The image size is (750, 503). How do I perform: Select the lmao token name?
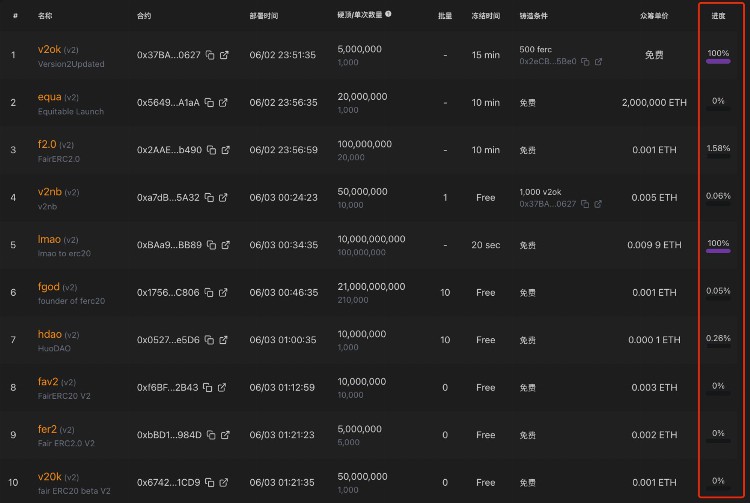coord(50,239)
